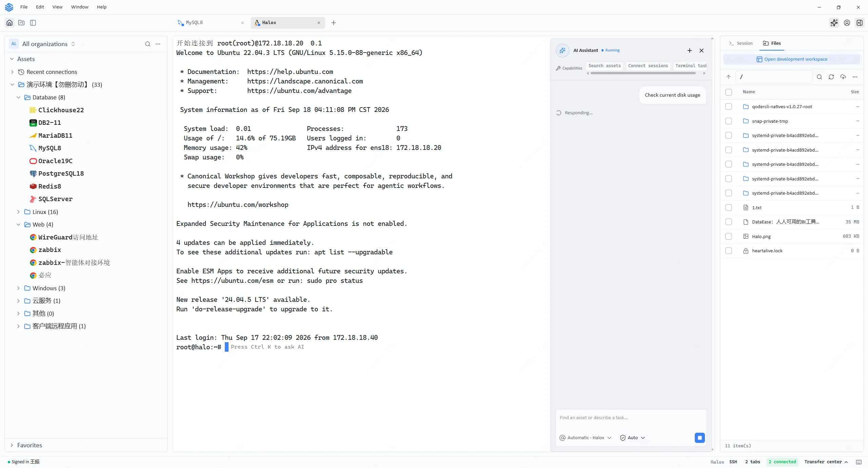This screenshot has height=468, width=868.
Task: Focus the file path input field
Action: coord(774,77)
